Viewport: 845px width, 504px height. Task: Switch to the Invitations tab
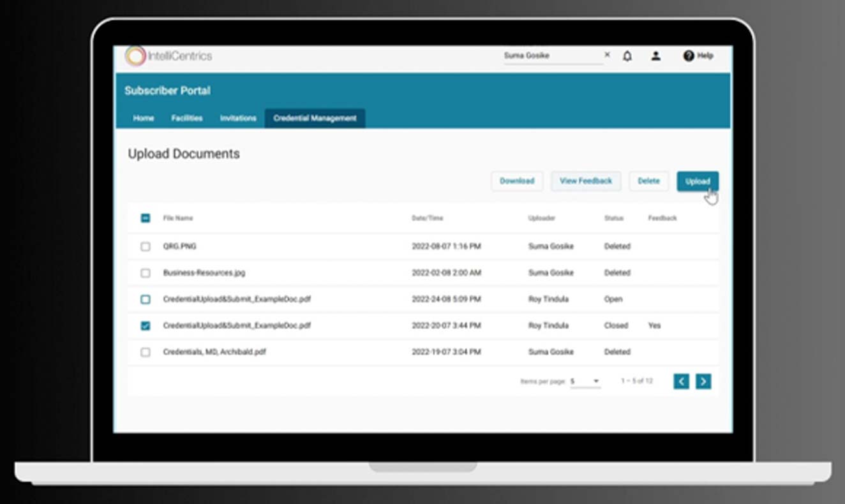click(x=238, y=118)
